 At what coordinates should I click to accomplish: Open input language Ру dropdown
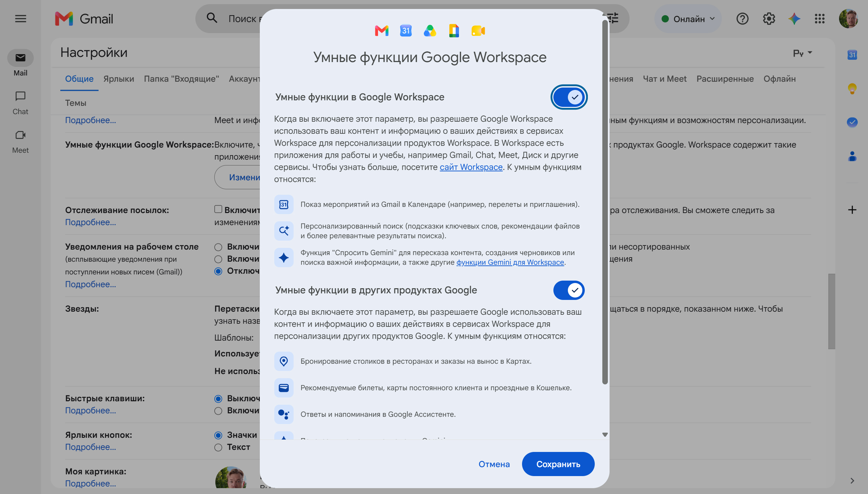pyautogui.click(x=802, y=53)
